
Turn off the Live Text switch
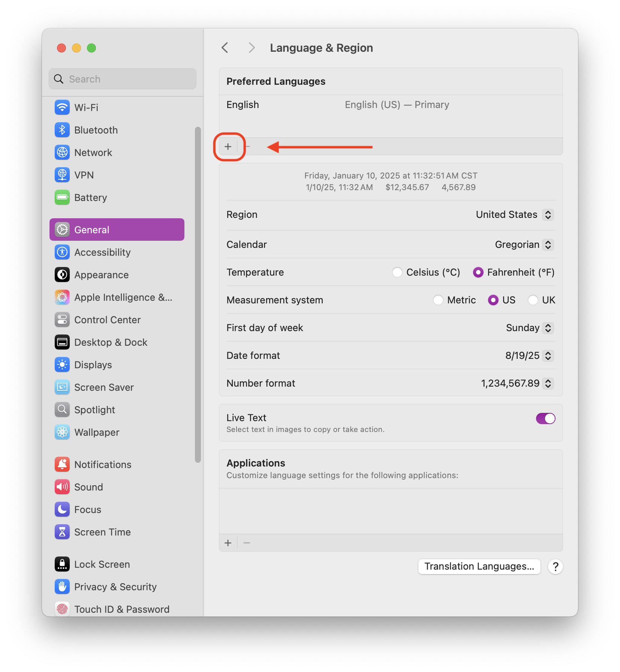click(545, 418)
